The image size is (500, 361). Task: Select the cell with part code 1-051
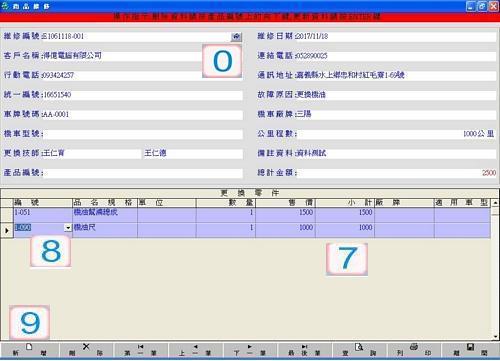pos(42,215)
